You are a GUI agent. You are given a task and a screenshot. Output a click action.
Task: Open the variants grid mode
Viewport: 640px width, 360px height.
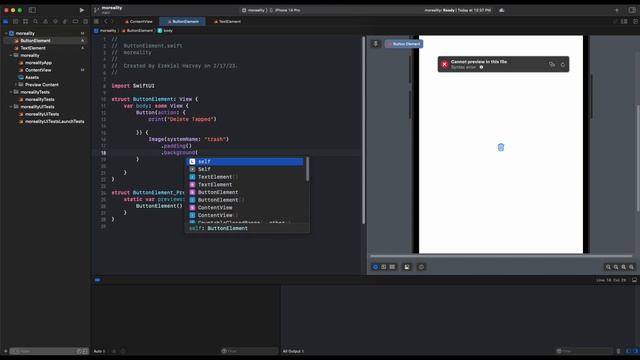tap(392, 267)
